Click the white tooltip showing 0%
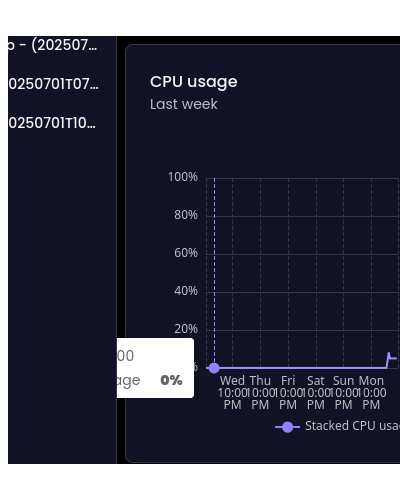Viewport: 400px width, 500px height. click(x=155, y=368)
